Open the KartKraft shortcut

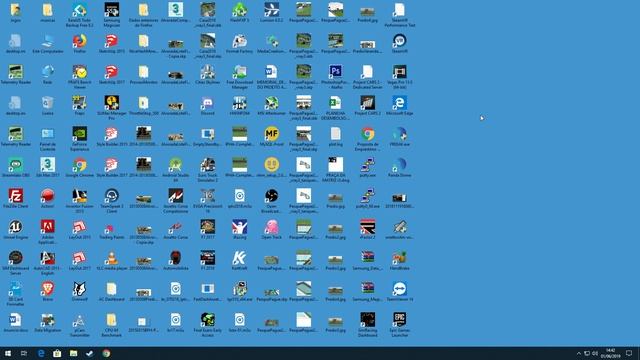click(x=240, y=258)
